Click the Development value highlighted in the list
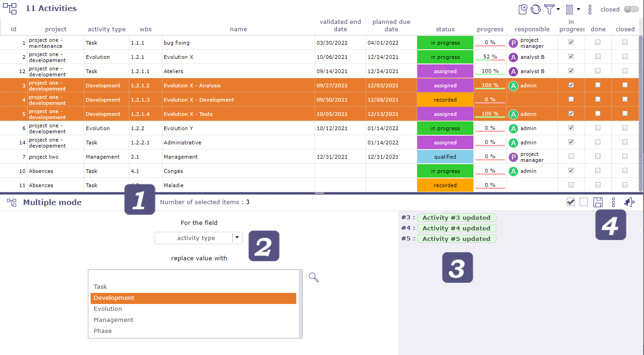This screenshot has height=355, width=644. 114,298
